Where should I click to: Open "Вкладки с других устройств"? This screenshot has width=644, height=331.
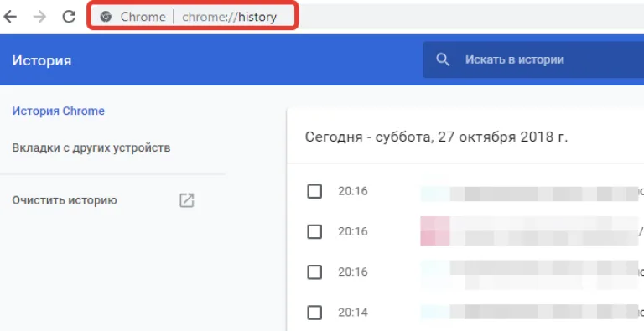pos(91,147)
